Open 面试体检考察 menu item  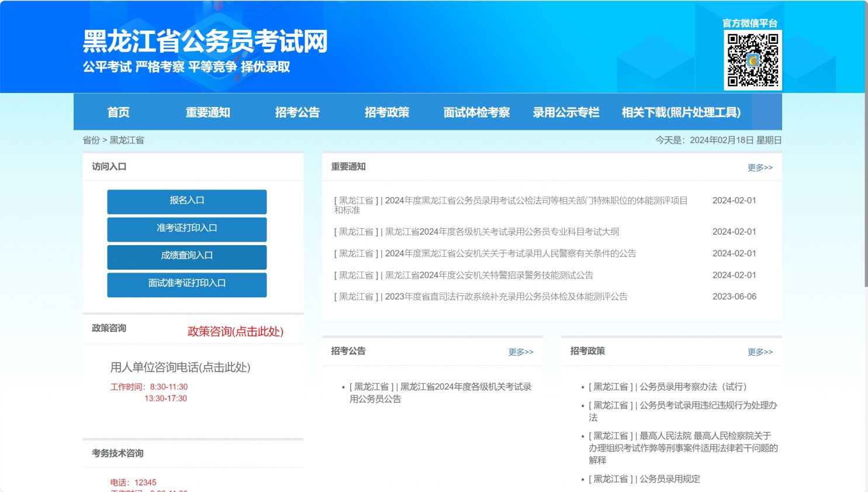pos(476,112)
